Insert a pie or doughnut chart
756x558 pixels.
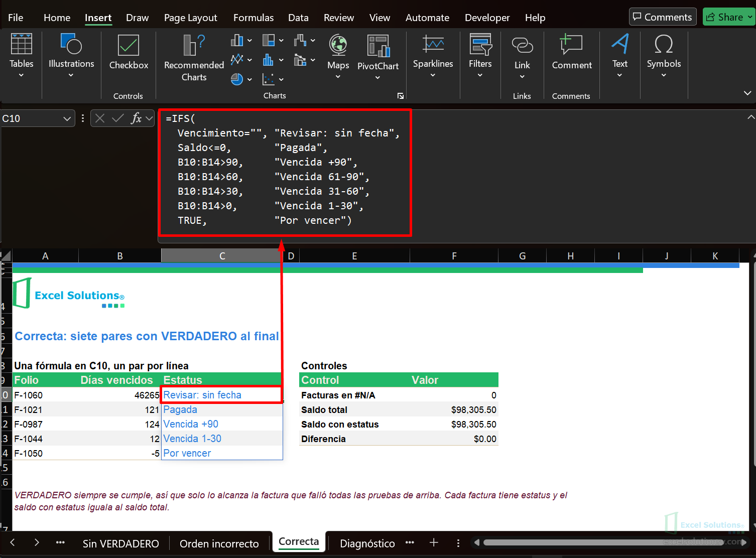[x=241, y=79]
